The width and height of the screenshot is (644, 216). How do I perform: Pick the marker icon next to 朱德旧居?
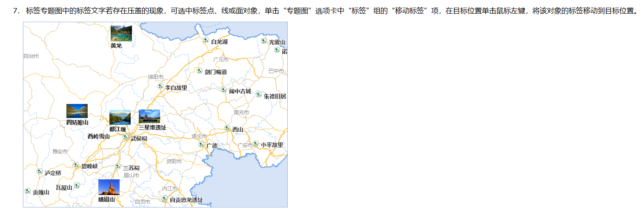pyautogui.click(x=258, y=95)
